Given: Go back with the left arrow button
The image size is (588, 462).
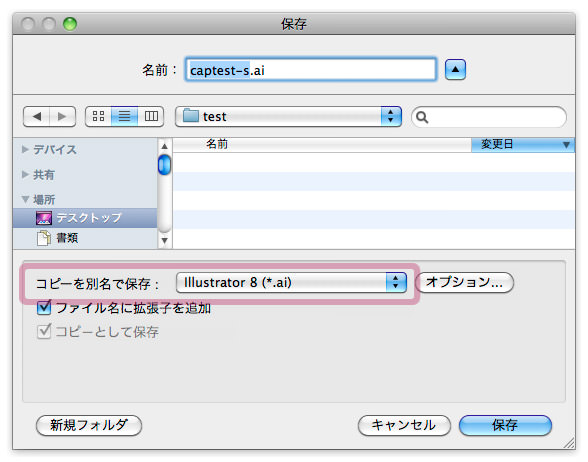Looking at the screenshot, I should [36, 117].
